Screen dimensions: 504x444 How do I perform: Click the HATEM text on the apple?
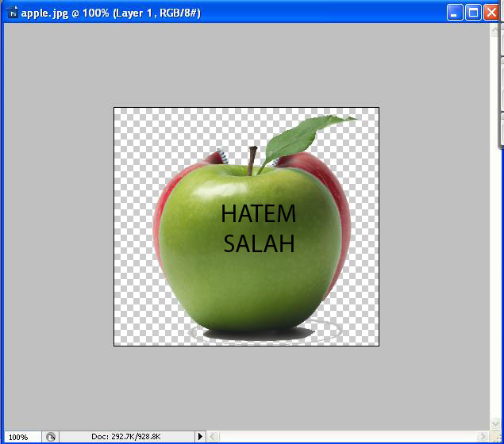click(x=259, y=214)
